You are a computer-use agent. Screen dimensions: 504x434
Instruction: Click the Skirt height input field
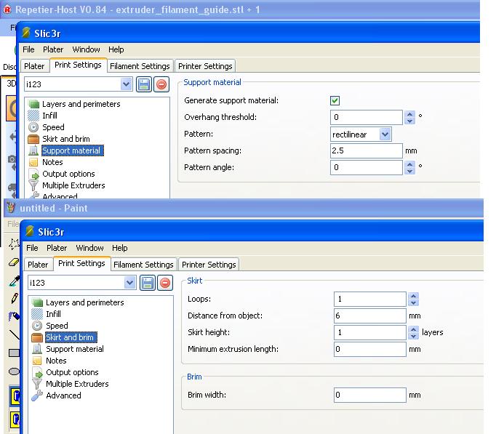click(370, 332)
